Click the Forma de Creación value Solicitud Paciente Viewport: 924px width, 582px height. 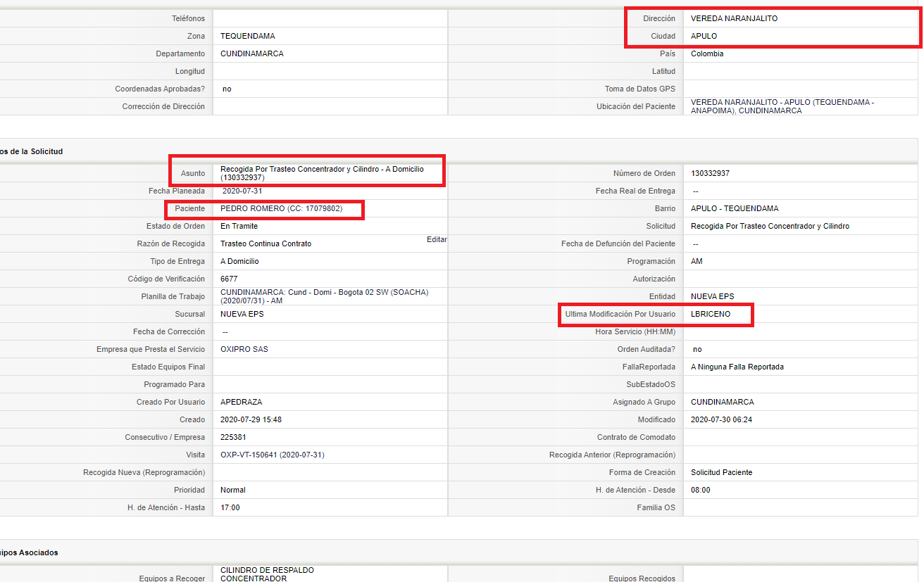[x=721, y=472]
